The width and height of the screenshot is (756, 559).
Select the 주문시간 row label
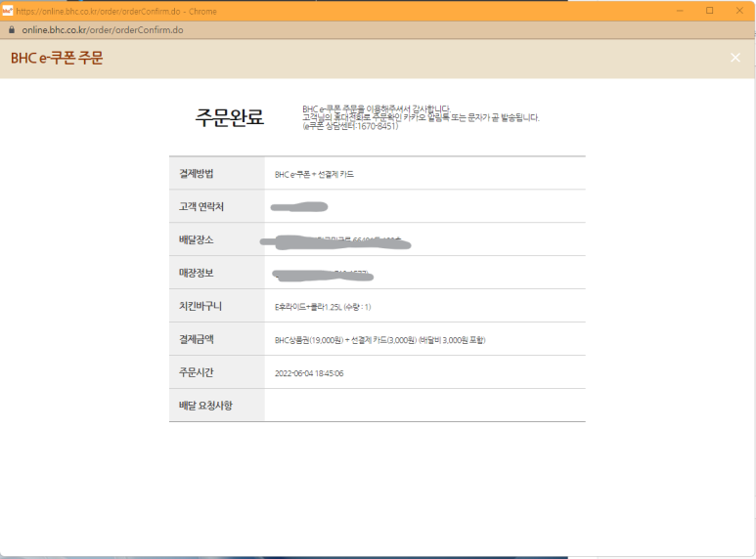point(197,372)
